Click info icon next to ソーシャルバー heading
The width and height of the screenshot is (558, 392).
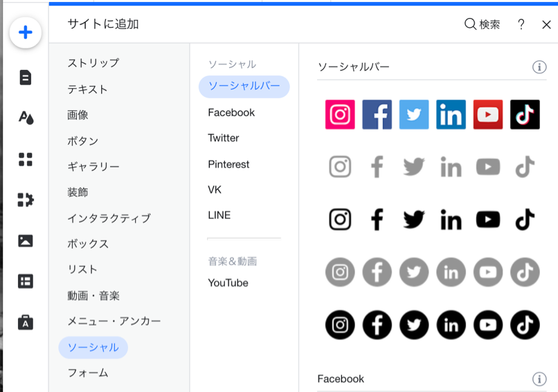(539, 67)
